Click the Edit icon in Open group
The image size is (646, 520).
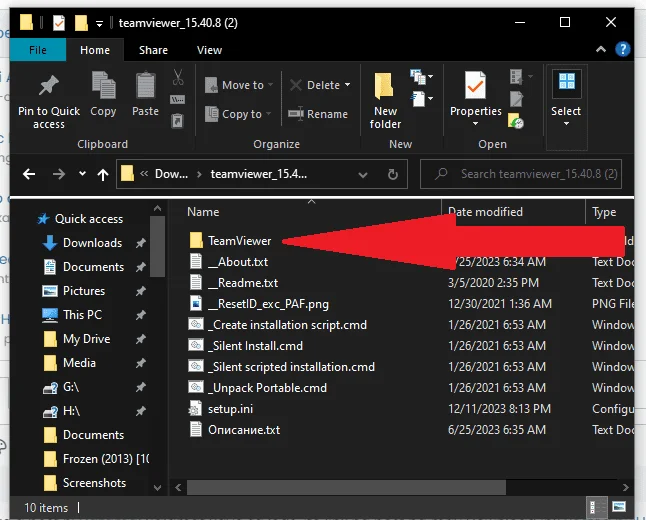point(517,99)
